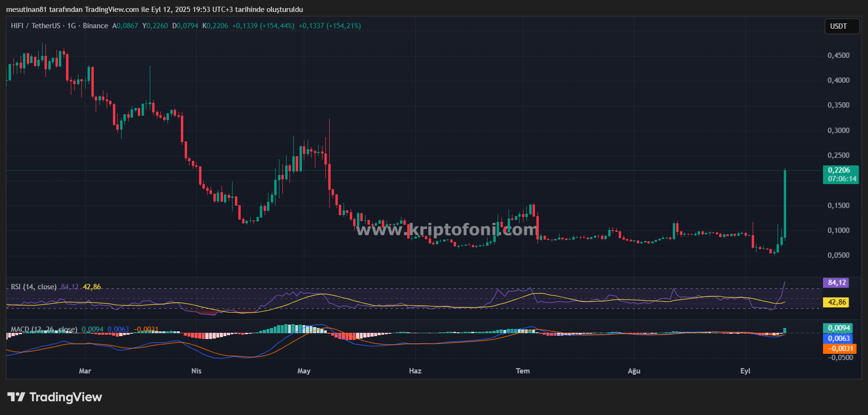Open the USDT currency selector
868x415 pixels.
pyautogui.click(x=841, y=26)
